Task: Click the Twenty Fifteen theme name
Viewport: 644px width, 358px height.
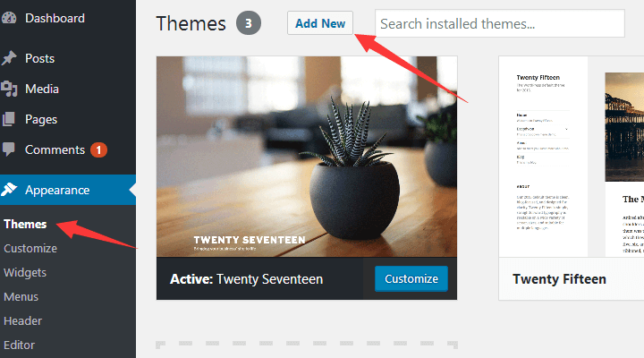Action: pos(559,279)
